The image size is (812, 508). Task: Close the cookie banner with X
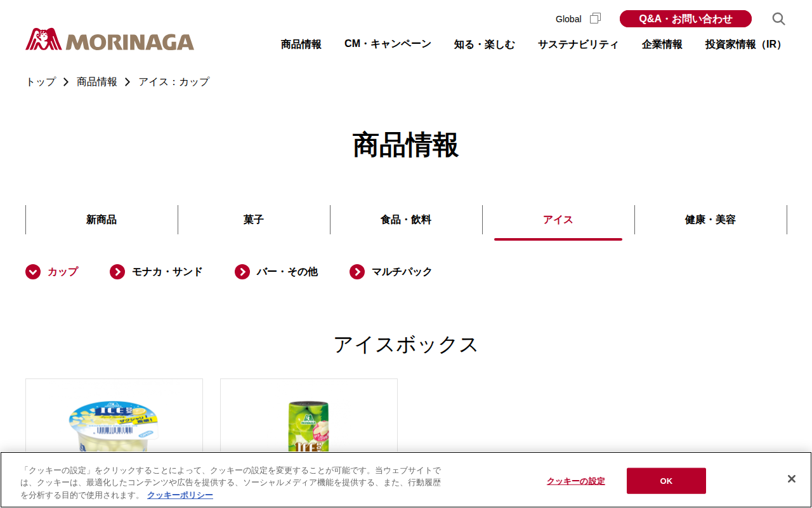(791, 479)
